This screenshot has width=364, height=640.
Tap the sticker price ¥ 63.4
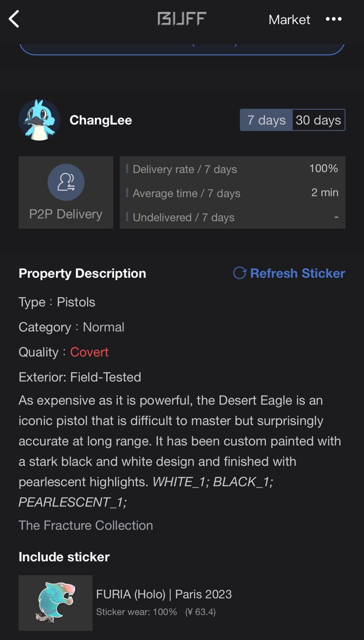coord(200,612)
